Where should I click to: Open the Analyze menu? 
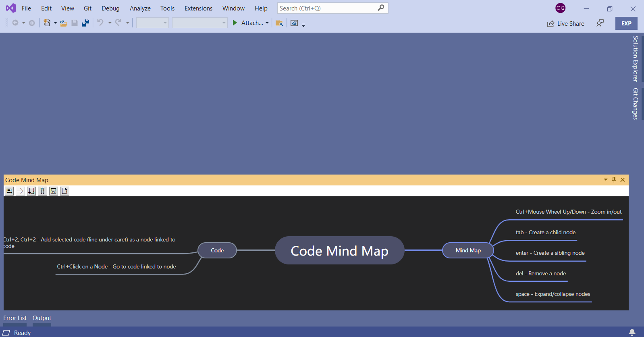coord(140,8)
